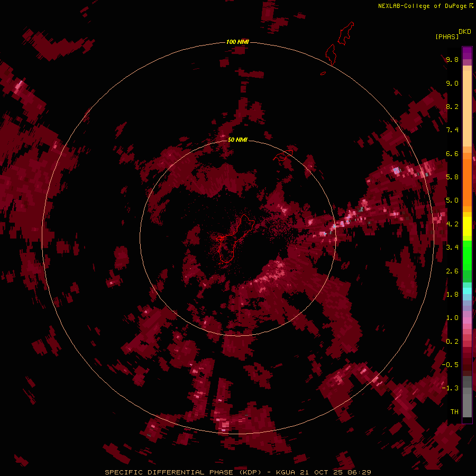Click the TH threshold label
Screen dimensions: 476x476
coord(454,412)
